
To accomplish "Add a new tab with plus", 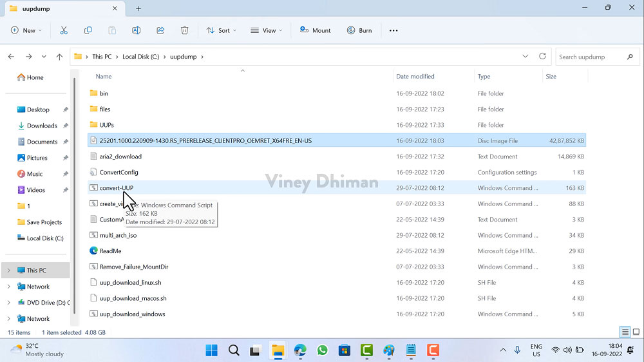I will click(x=138, y=8).
